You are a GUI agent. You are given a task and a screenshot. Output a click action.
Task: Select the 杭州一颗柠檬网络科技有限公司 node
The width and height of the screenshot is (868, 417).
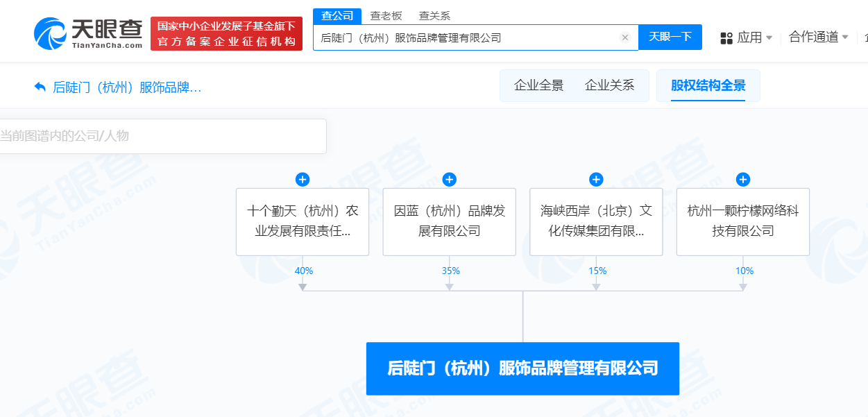[743, 221]
